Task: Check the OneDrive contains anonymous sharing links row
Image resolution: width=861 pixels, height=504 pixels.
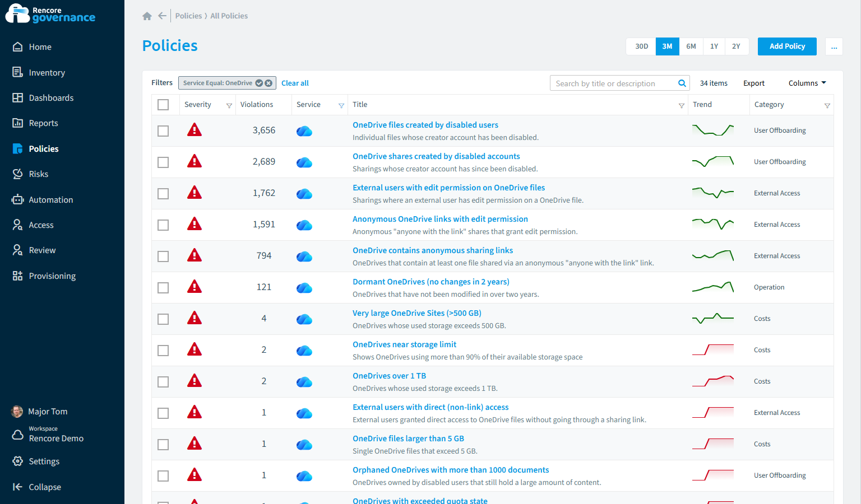Action: 163,256
